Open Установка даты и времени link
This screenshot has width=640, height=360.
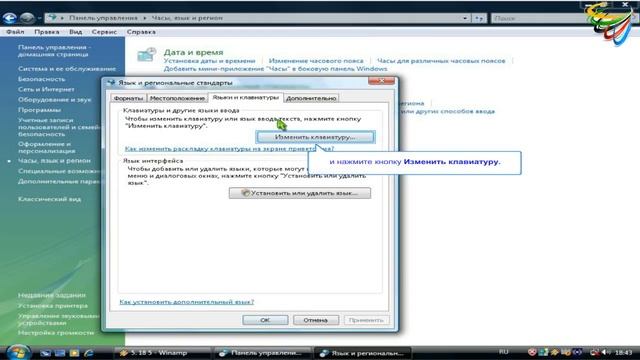coord(209,61)
